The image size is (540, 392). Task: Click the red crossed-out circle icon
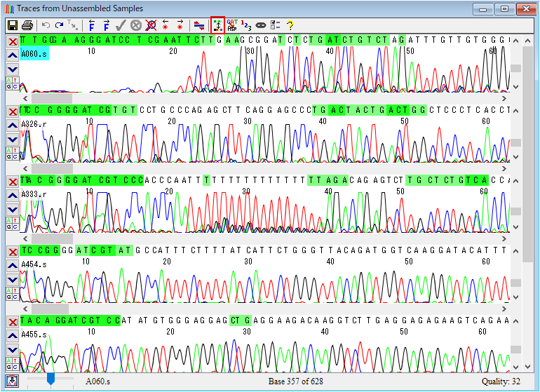coord(151,25)
